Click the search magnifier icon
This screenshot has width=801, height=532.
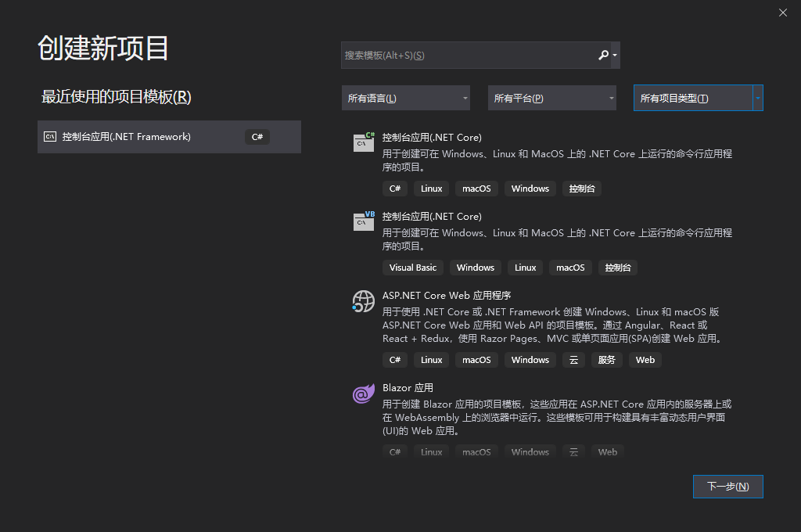pyautogui.click(x=603, y=56)
